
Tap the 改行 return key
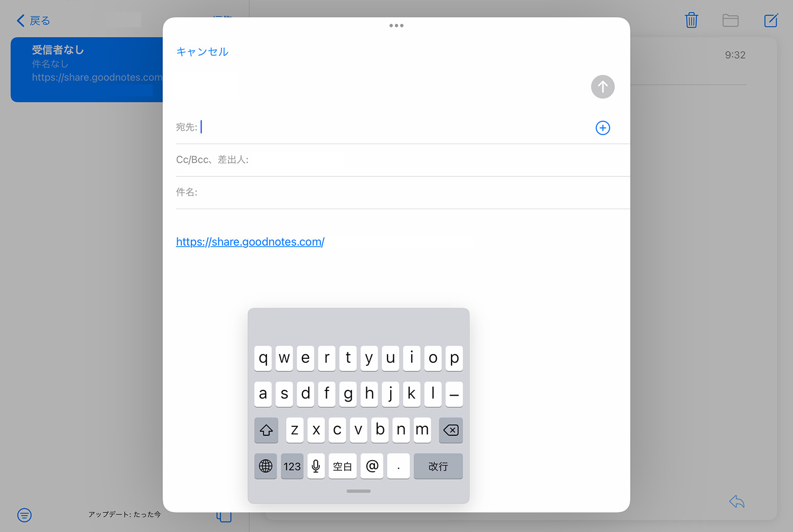(438, 466)
